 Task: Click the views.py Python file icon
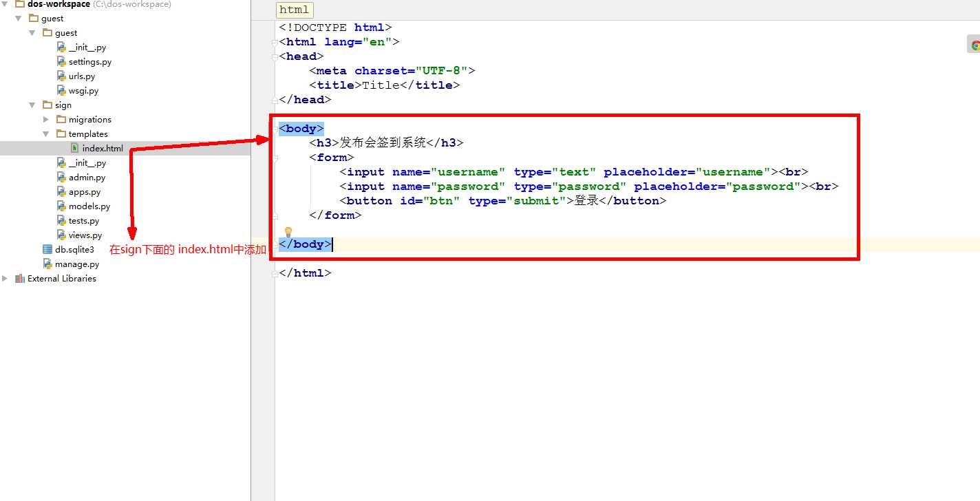click(x=61, y=235)
